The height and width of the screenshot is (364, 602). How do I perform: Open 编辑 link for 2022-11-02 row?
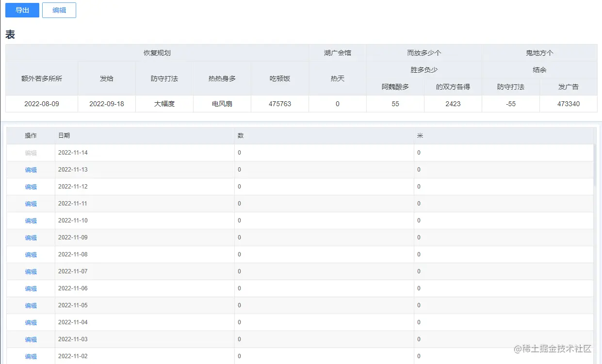(x=31, y=356)
